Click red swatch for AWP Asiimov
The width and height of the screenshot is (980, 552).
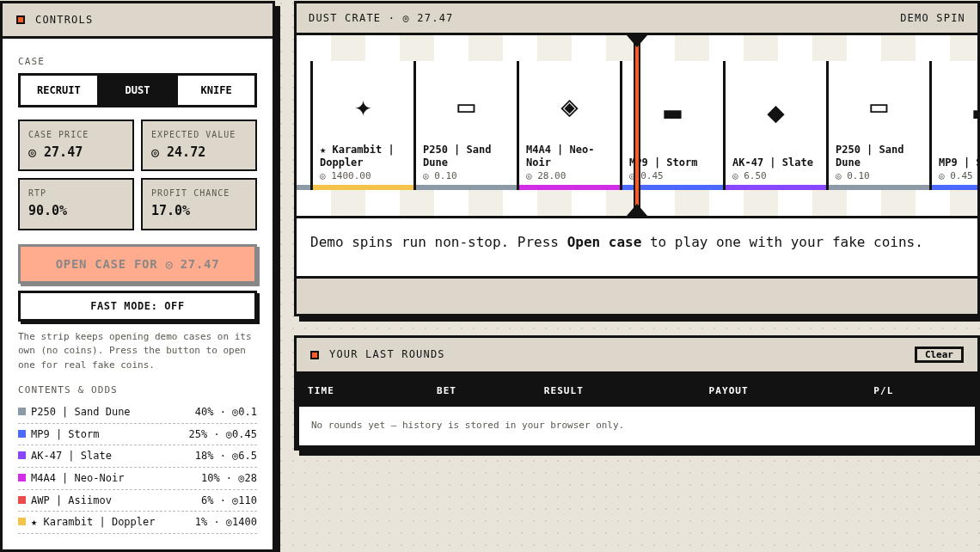(21, 500)
